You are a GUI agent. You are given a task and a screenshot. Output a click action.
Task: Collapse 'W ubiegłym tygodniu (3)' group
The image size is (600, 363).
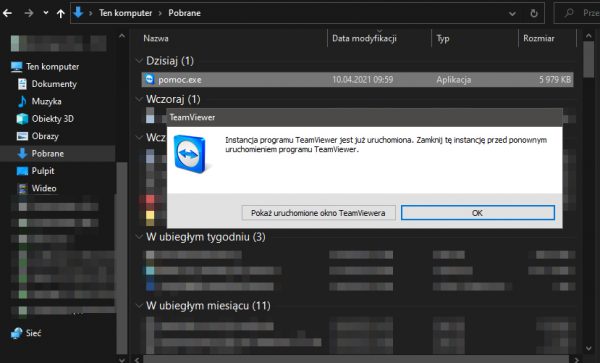tap(139, 237)
